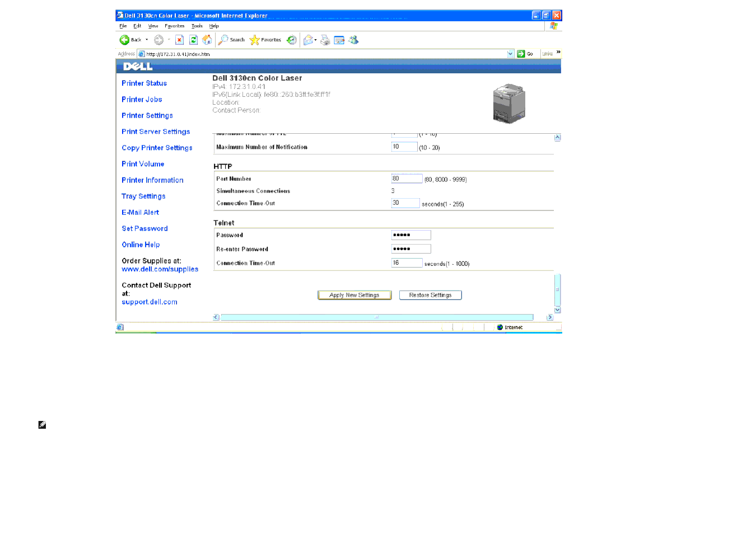Click the Edit page toolbar icon
The image size is (756, 534).
(x=339, y=40)
